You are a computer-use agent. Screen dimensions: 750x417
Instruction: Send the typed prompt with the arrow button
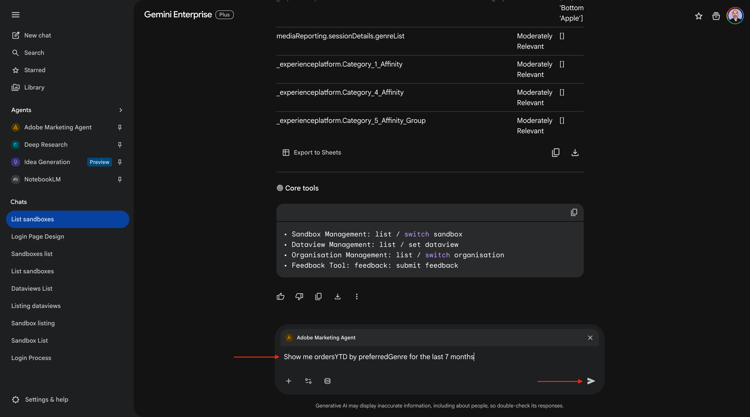click(591, 381)
